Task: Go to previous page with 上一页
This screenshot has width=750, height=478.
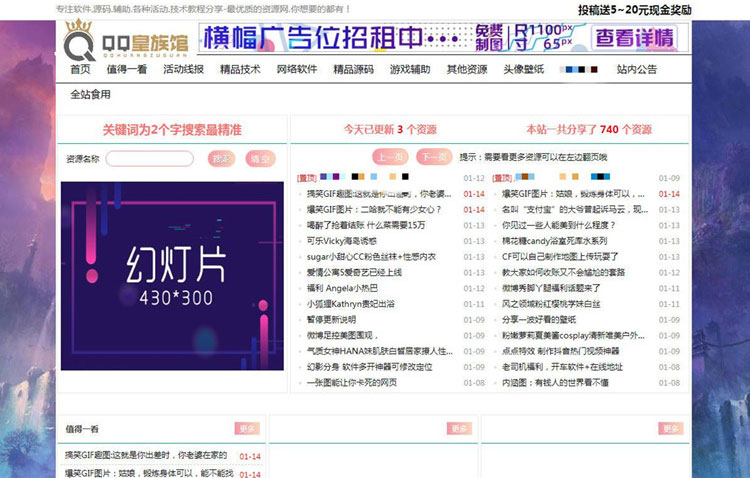Action: click(x=389, y=157)
